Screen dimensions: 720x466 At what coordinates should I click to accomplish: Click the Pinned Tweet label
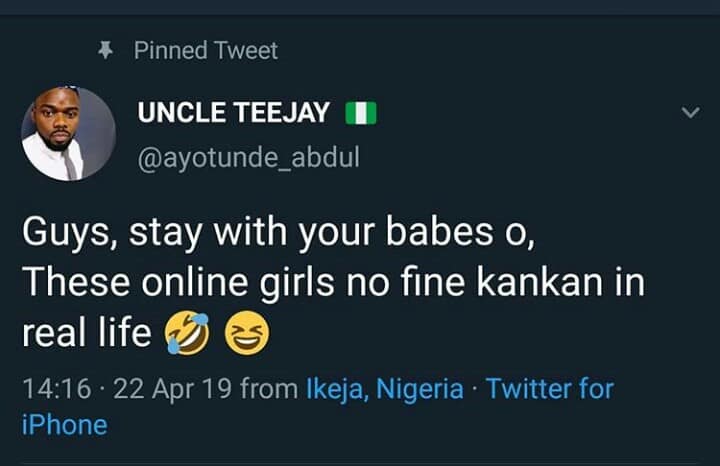tap(205, 50)
